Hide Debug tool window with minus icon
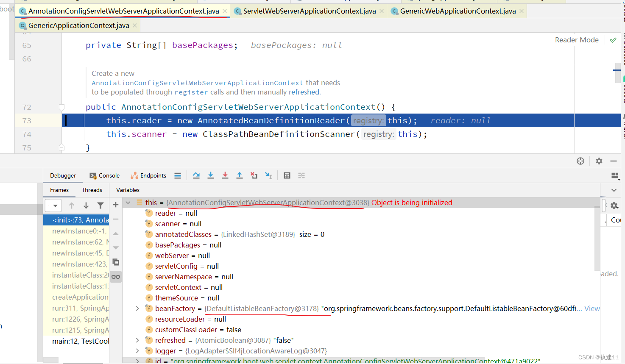Screen dimensions: 625x364 [x=614, y=161]
